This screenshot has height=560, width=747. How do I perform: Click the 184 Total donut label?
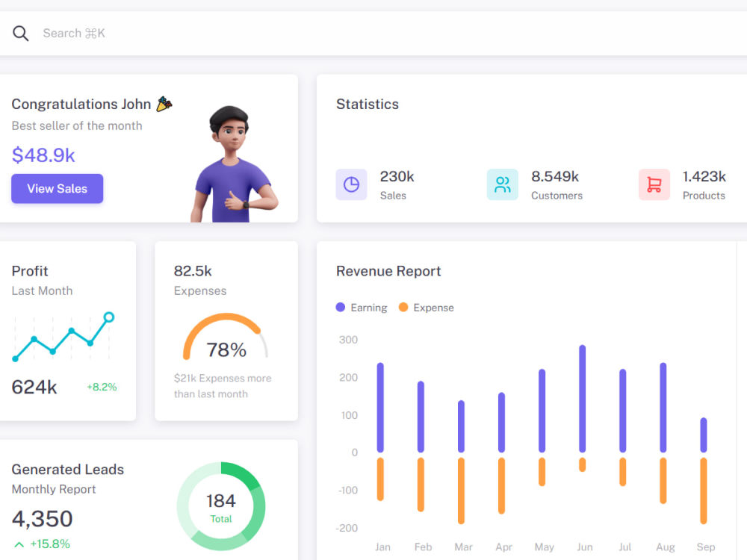point(221,508)
